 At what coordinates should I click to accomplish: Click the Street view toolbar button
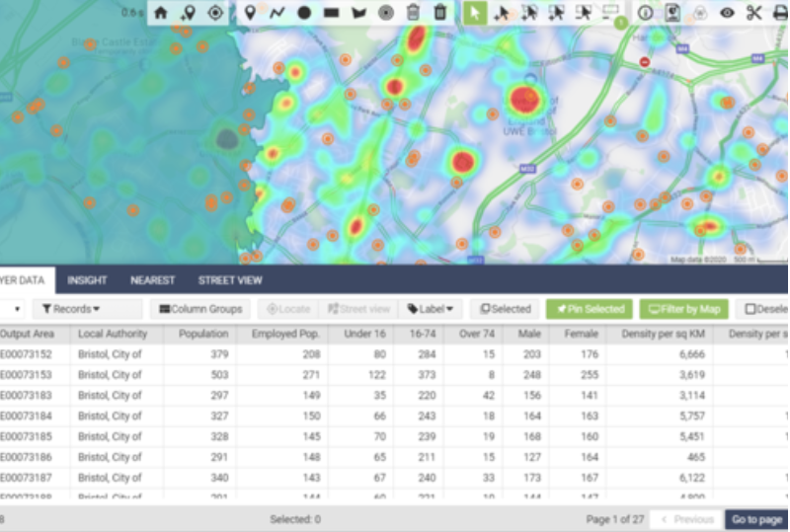tap(358, 309)
